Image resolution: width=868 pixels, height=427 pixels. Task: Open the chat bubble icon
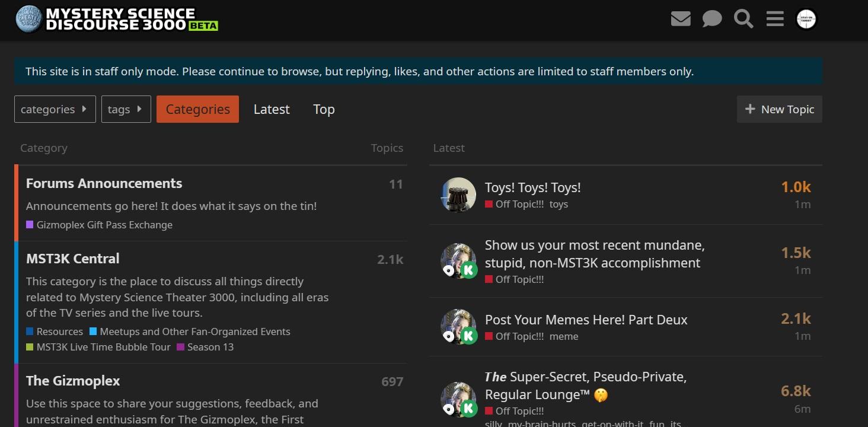(x=712, y=19)
